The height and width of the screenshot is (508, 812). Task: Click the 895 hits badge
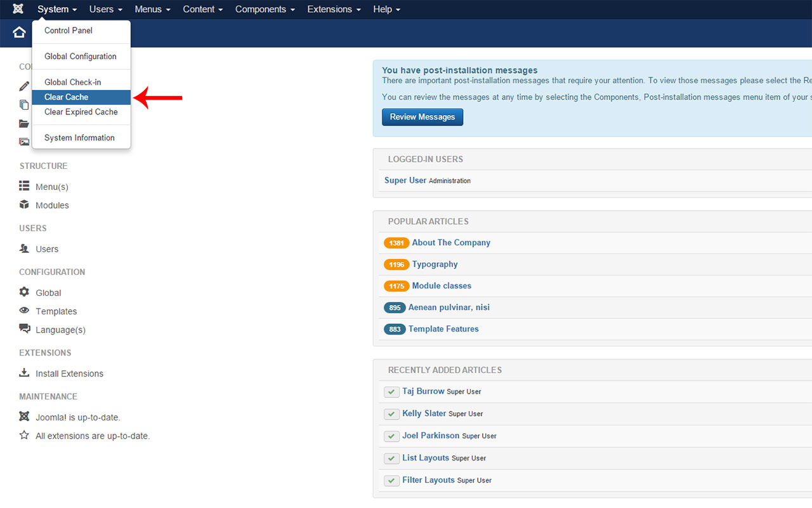click(x=395, y=308)
